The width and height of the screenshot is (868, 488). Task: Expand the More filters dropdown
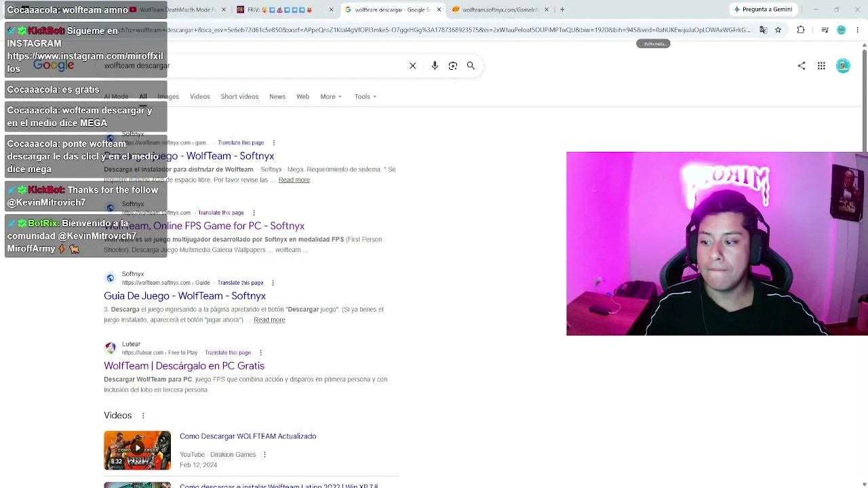pyautogui.click(x=331, y=96)
